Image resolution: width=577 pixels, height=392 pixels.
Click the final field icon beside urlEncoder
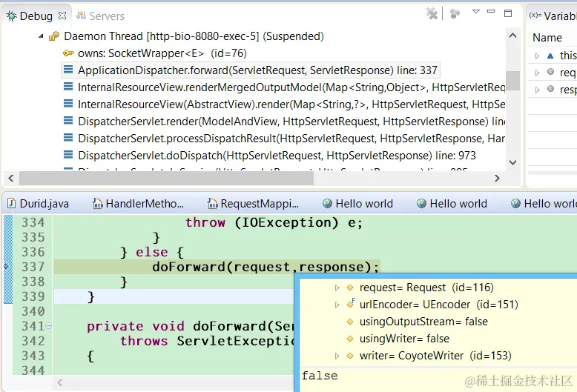[351, 303]
